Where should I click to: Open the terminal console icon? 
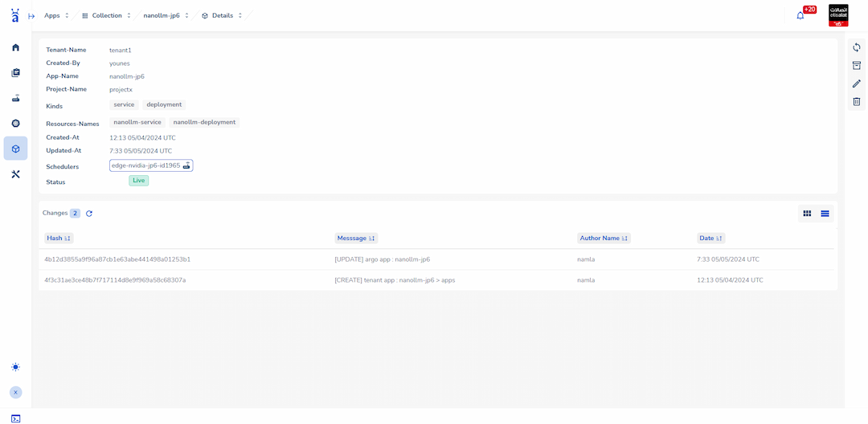coord(15,418)
